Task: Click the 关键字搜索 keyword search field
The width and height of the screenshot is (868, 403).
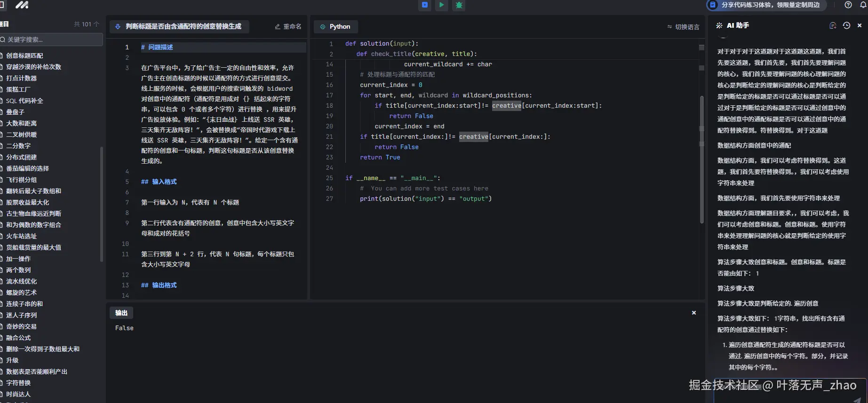Action: [52, 40]
